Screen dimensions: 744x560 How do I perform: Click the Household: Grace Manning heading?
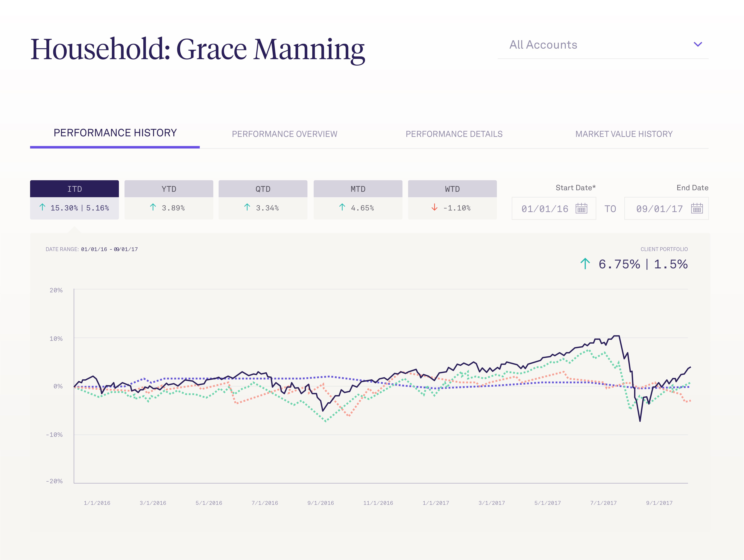198,49
